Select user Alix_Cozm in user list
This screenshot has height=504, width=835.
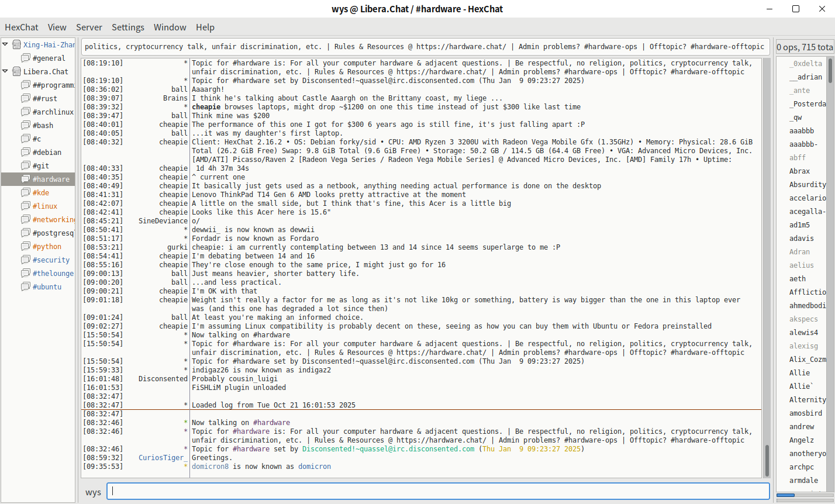coord(807,359)
